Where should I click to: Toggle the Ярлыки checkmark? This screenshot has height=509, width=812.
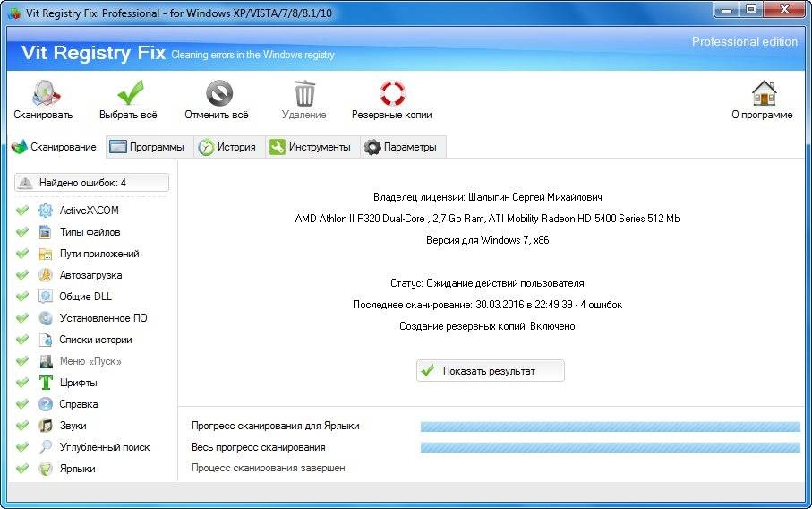[x=22, y=469]
